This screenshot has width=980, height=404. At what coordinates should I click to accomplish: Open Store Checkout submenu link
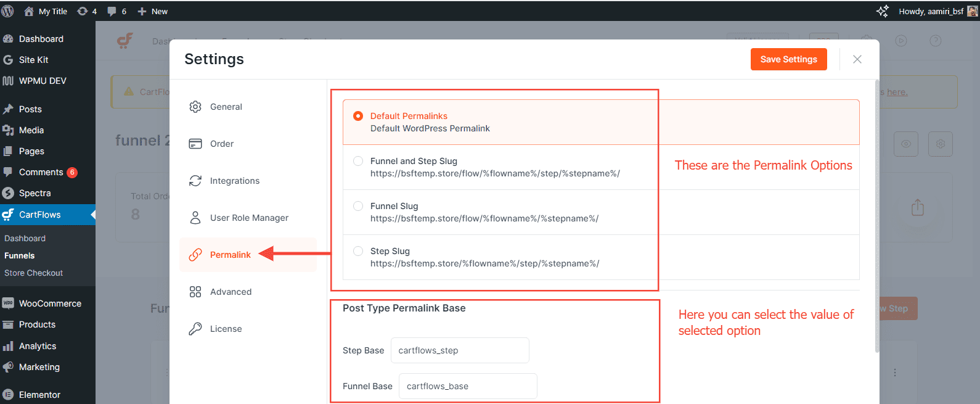click(34, 273)
